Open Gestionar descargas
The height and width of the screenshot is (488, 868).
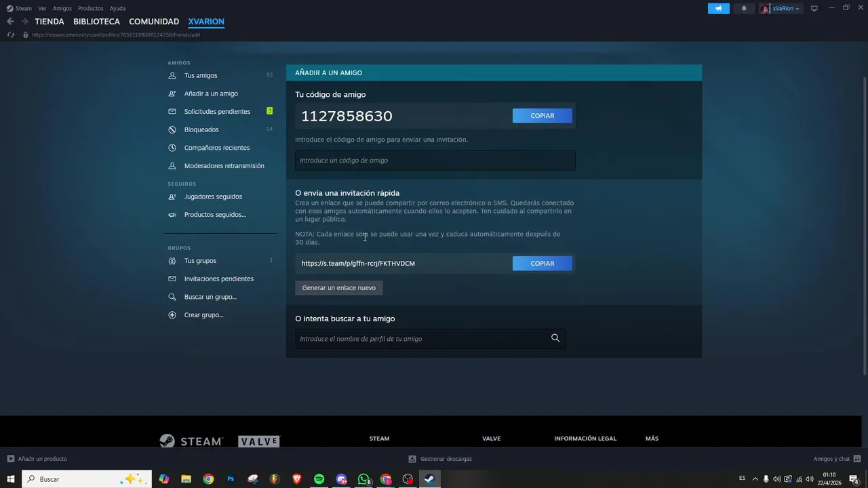(440, 459)
